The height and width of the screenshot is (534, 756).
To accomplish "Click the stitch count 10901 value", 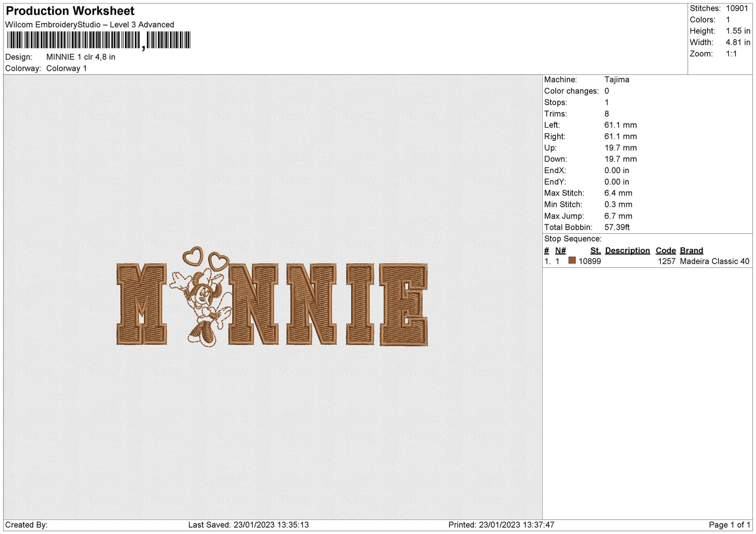I will pos(737,8).
